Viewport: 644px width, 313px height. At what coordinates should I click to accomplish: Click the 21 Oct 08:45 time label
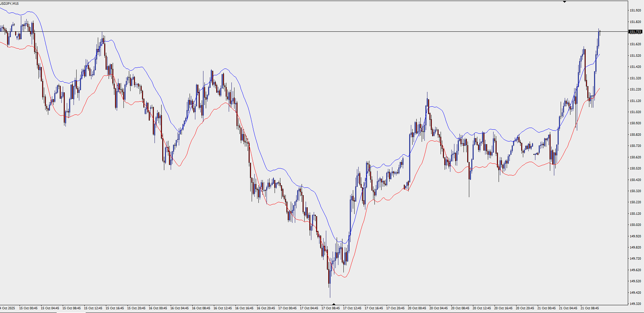(589, 308)
